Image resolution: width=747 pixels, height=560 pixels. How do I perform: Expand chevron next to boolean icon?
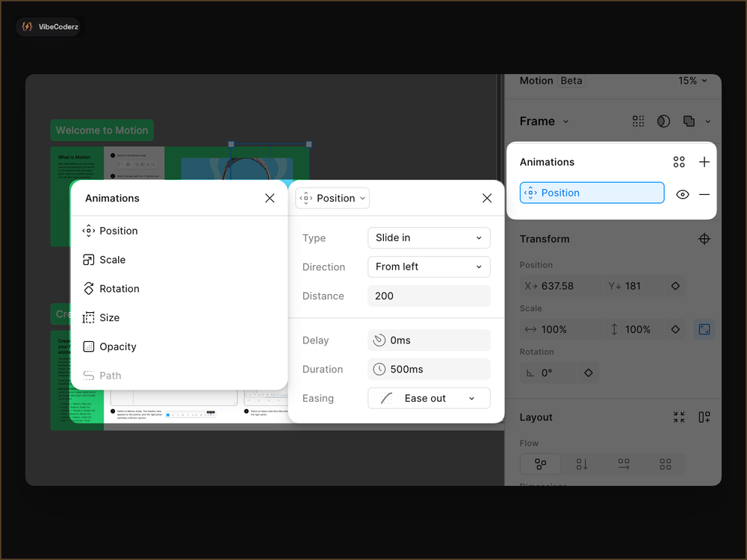(708, 122)
